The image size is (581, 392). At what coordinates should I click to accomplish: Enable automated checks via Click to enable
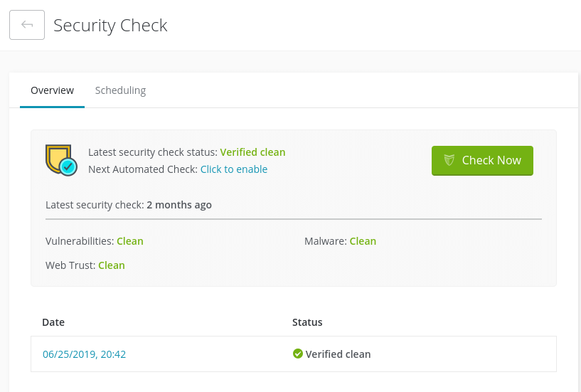(234, 169)
